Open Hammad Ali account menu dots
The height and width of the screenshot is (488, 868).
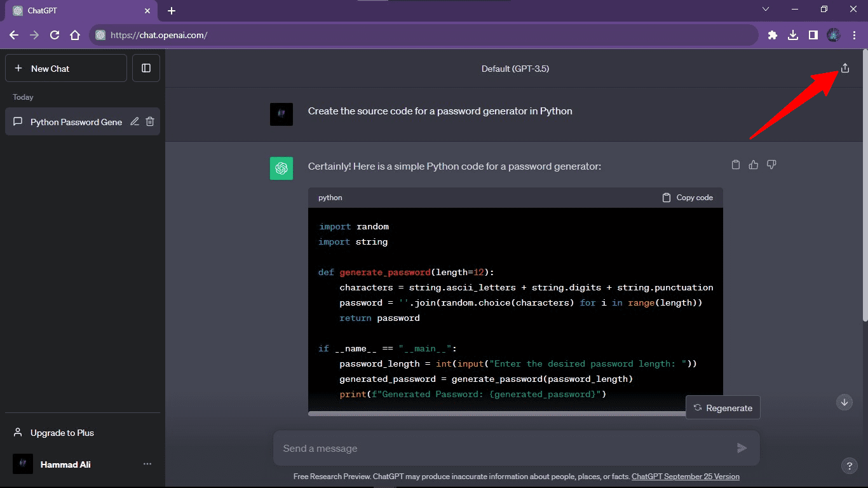click(x=147, y=464)
